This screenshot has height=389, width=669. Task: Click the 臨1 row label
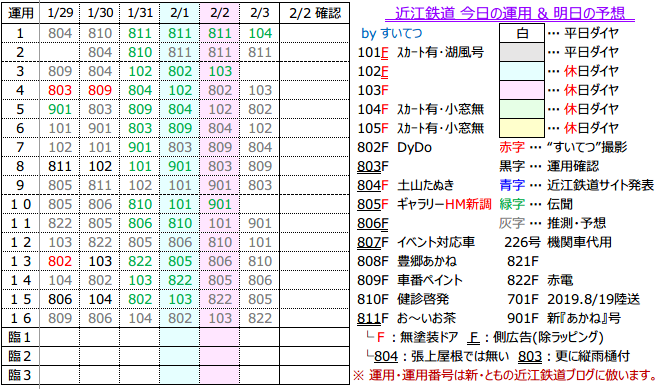pos(20,337)
